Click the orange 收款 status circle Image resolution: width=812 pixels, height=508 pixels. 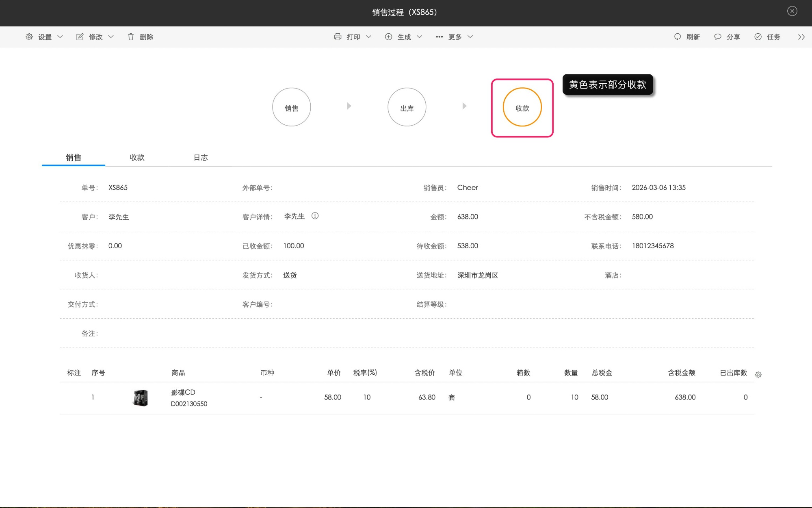point(522,107)
